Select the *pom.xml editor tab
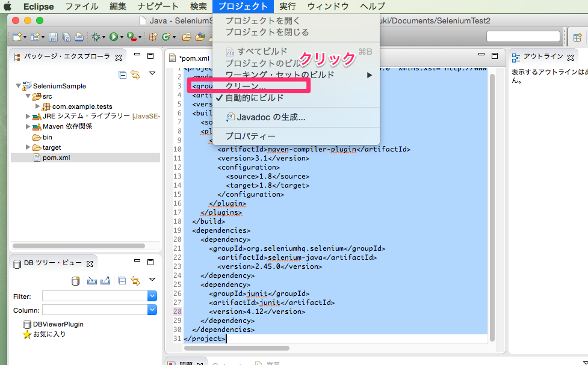The image size is (588, 365). [x=191, y=58]
